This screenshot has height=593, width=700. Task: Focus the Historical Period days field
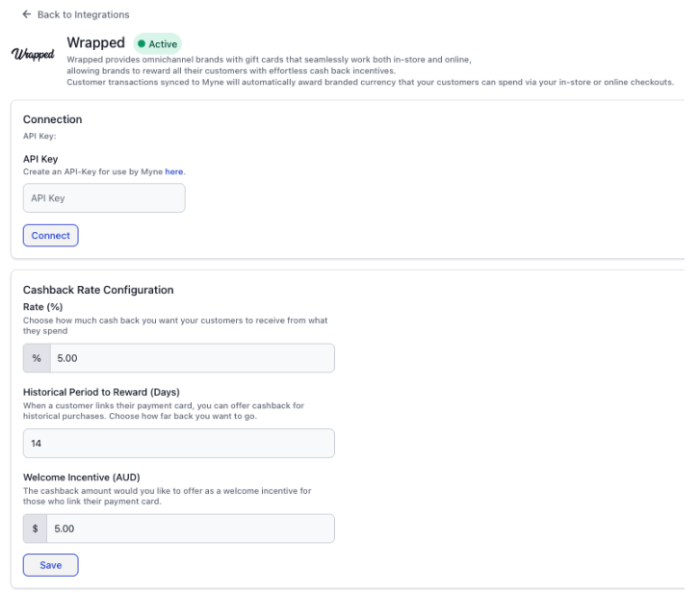(178, 444)
